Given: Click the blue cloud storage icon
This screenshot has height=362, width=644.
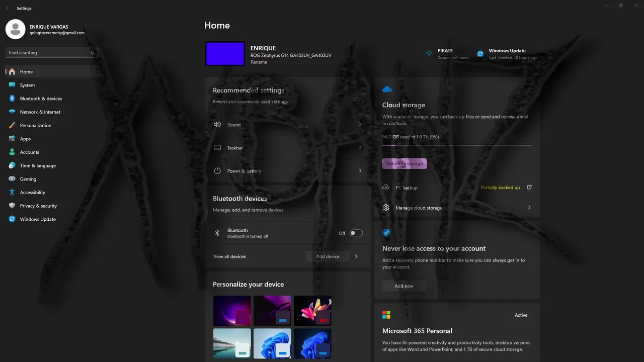Looking at the screenshot, I should pos(387,89).
